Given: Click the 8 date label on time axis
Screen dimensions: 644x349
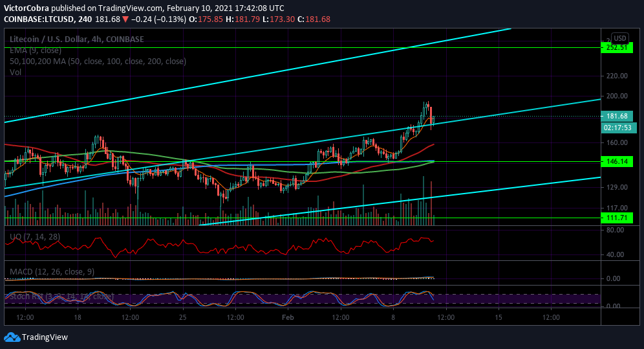Looking at the screenshot, I should pos(393,317).
